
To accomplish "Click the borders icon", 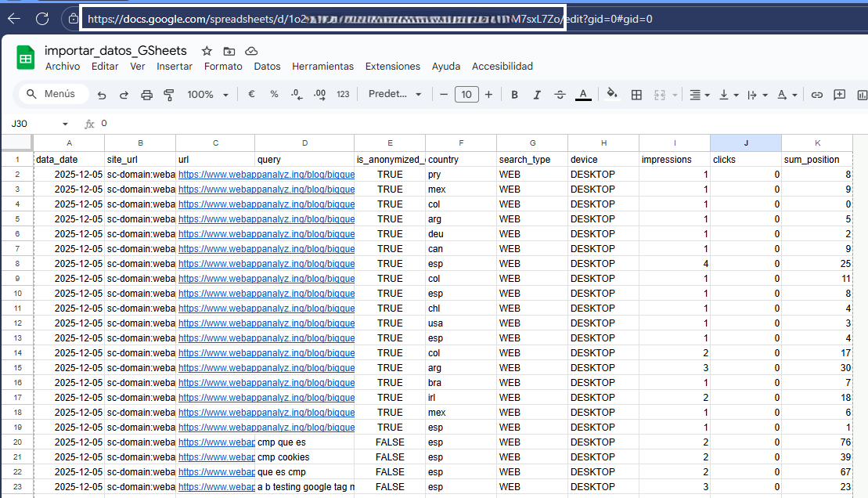I will pyautogui.click(x=636, y=95).
